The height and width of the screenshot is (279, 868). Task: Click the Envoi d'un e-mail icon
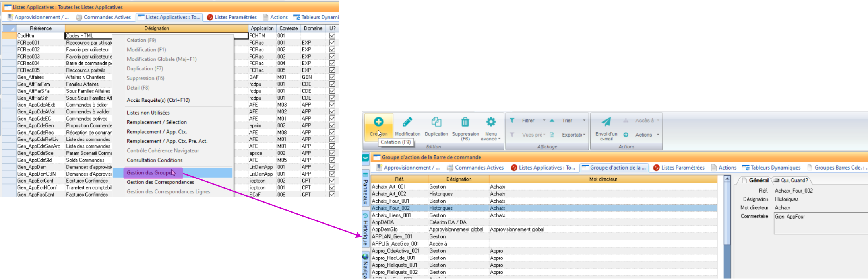tap(606, 122)
